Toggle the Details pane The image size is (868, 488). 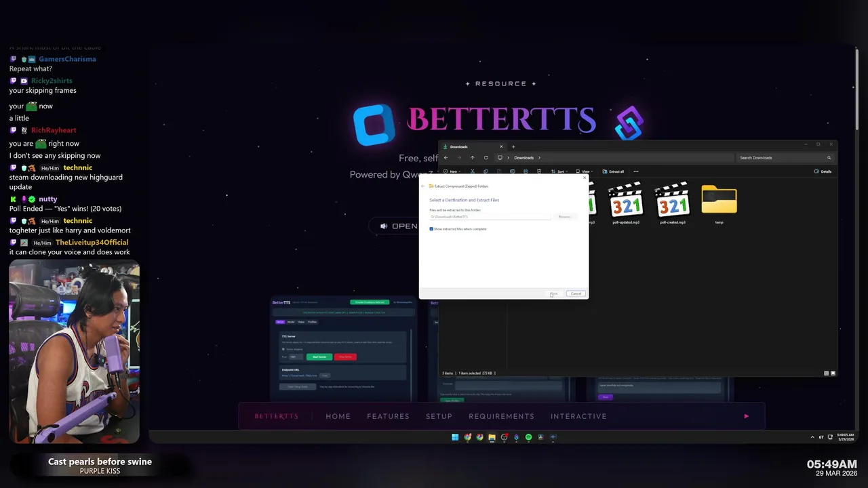pyautogui.click(x=823, y=171)
